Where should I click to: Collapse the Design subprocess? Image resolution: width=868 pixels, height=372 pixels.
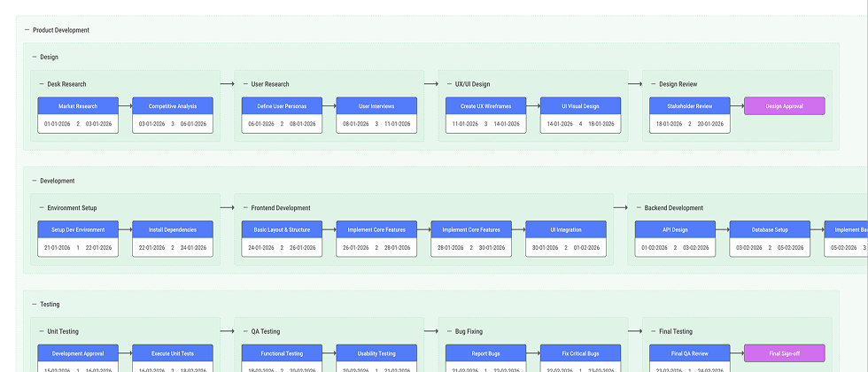click(34, 57)
